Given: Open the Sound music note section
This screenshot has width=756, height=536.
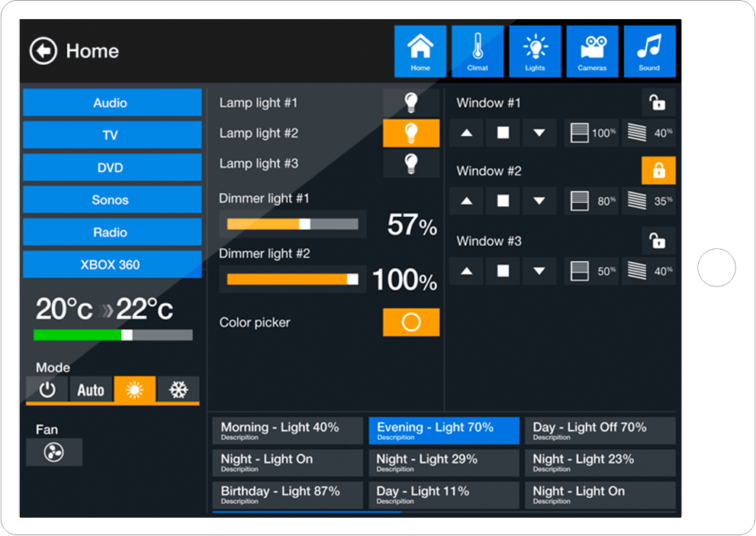Looking at the screenshot, I should tap(649, 51).
